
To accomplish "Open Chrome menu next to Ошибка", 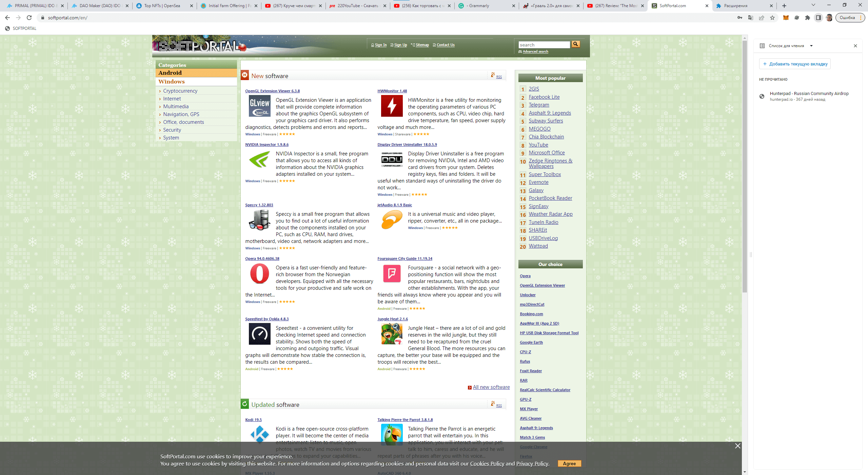I will 861,18.
